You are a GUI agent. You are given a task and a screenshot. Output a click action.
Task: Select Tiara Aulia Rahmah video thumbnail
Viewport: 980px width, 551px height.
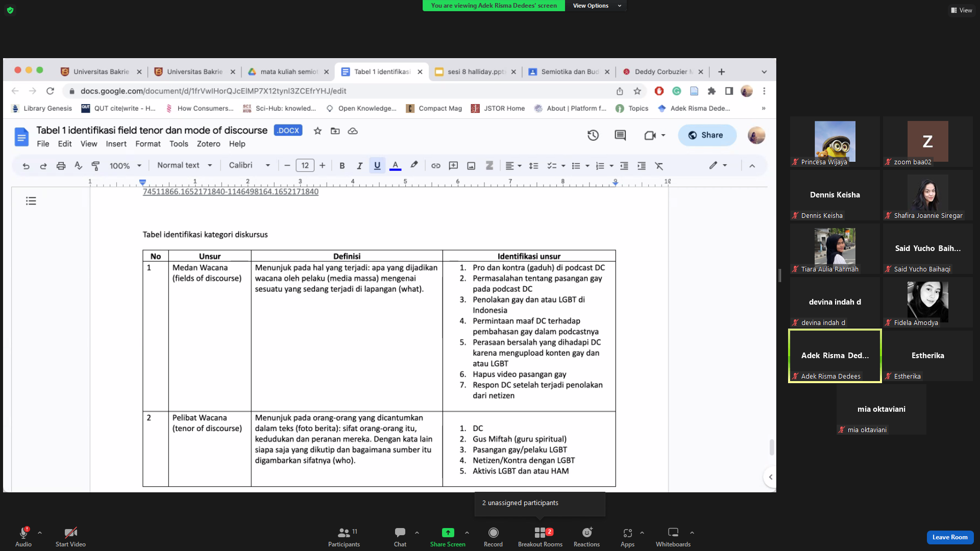tap(835, 248)
